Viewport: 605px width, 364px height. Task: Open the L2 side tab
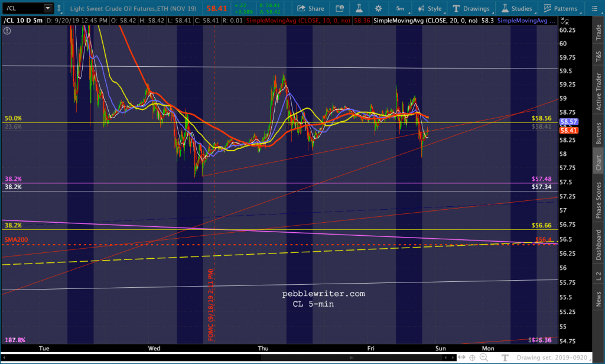[x=599, y=275]
